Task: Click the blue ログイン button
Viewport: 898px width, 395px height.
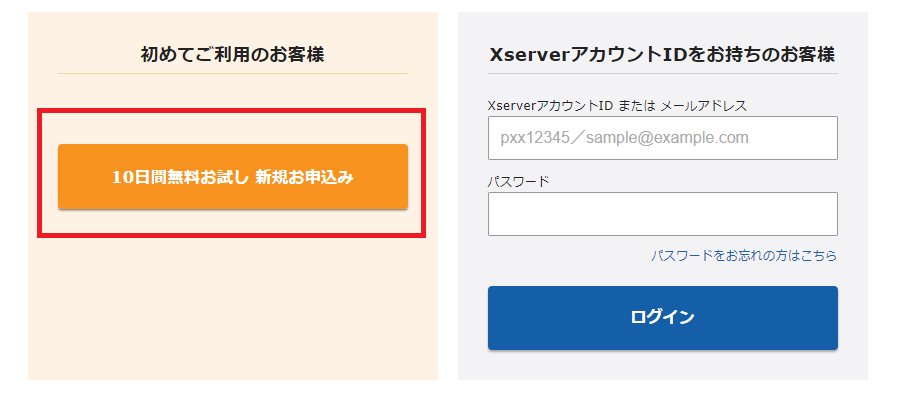Action: point(663,318)
